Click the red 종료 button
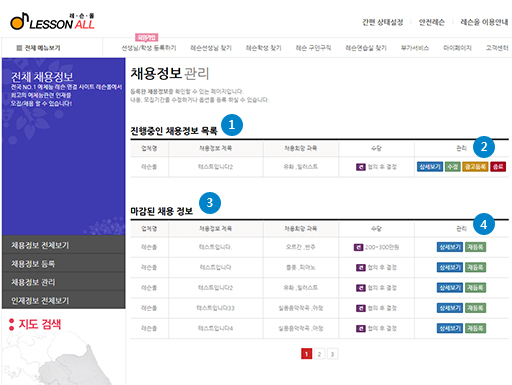This screenshot has width=512, height=385. 498,167
